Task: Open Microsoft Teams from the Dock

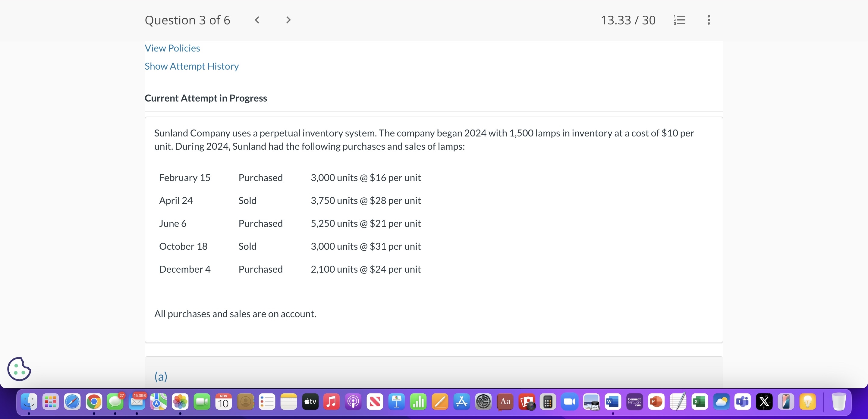Action: (742, 402)
